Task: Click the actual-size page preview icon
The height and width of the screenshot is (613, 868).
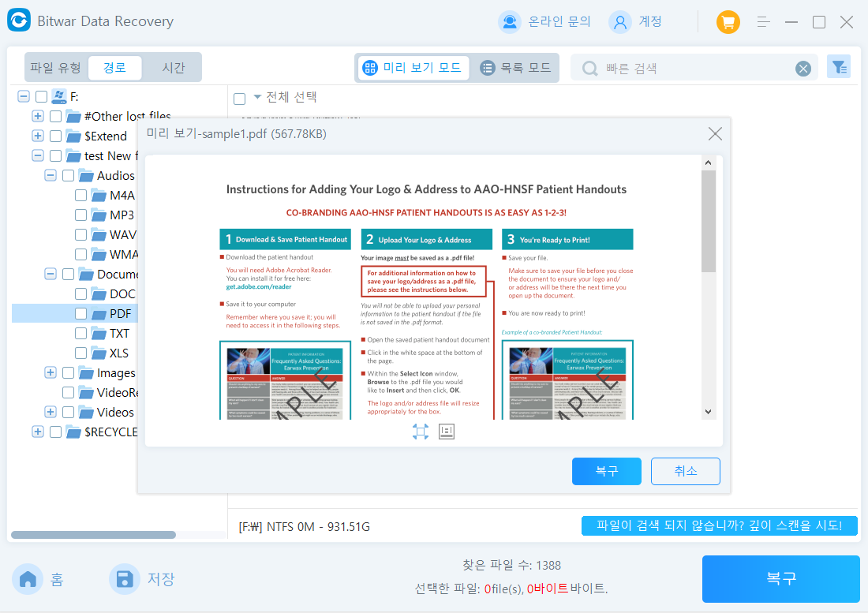Action: click(446, 432)
